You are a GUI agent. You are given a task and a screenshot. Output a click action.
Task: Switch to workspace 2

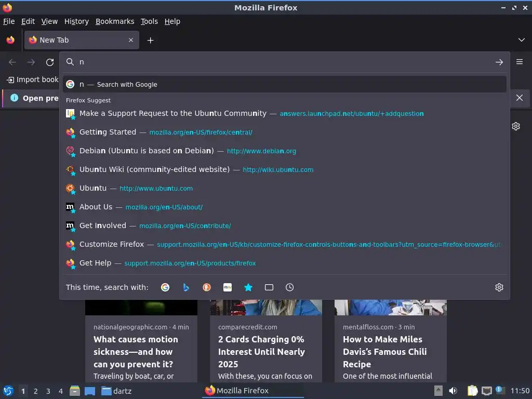(x=36, y=391)
